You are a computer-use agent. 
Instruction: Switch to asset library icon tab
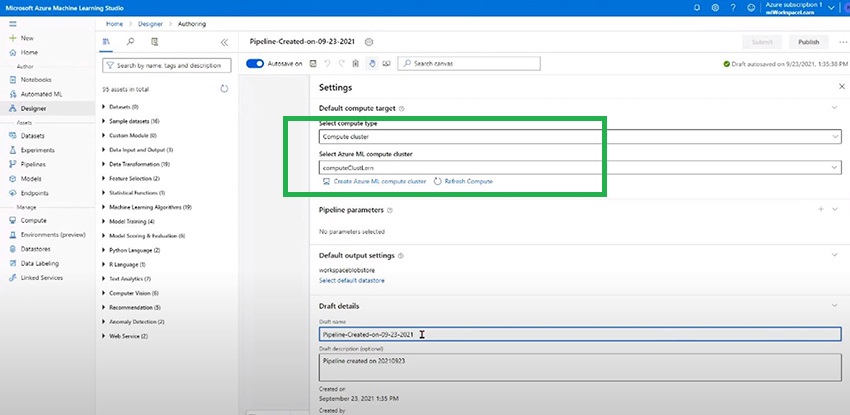click(x=106, y=42)
